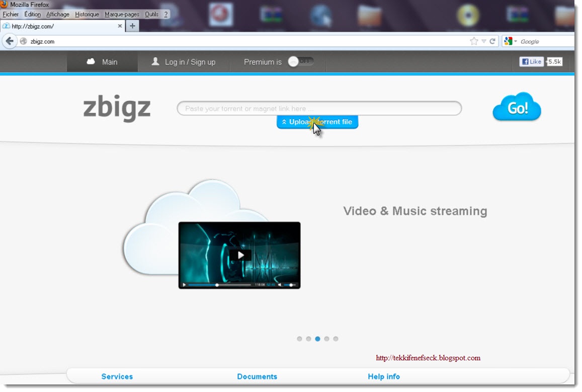This screenshot has width=582, height=392.
Task: Select the fifth carousel dot
Action: pos(336,339)
